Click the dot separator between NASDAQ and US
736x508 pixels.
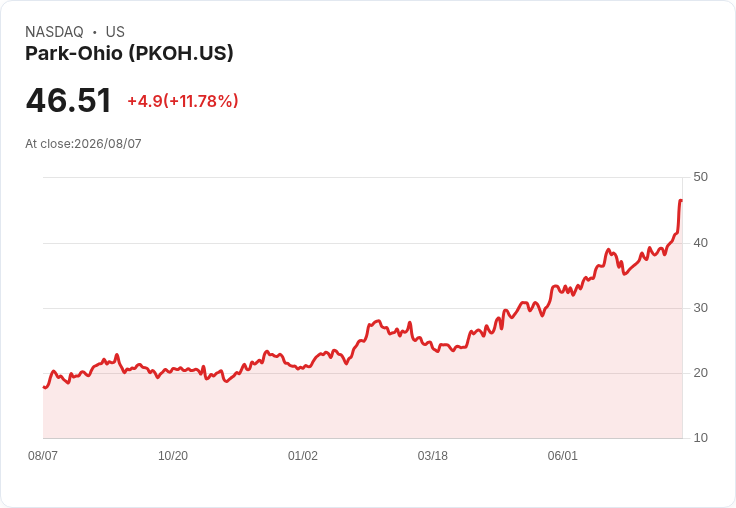pyautogui.click(x=94, y=32)
